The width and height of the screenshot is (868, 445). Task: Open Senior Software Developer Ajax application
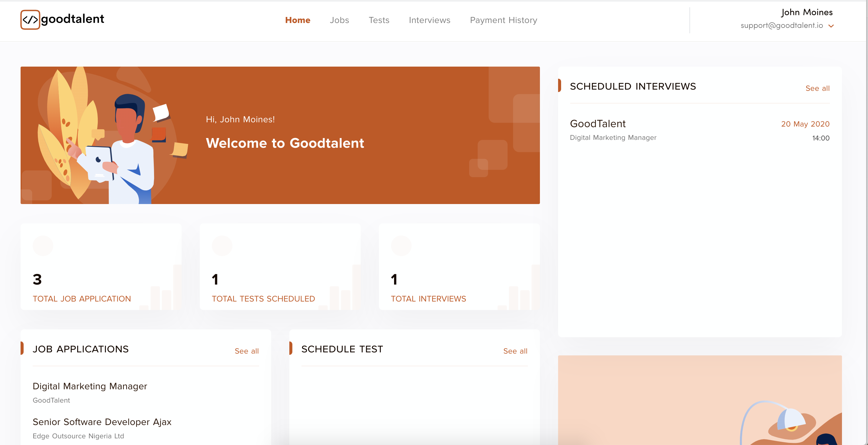pos(102,422)
